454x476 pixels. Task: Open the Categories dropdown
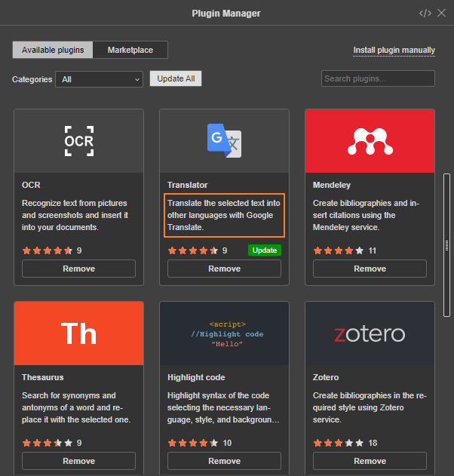pos(100,79)
